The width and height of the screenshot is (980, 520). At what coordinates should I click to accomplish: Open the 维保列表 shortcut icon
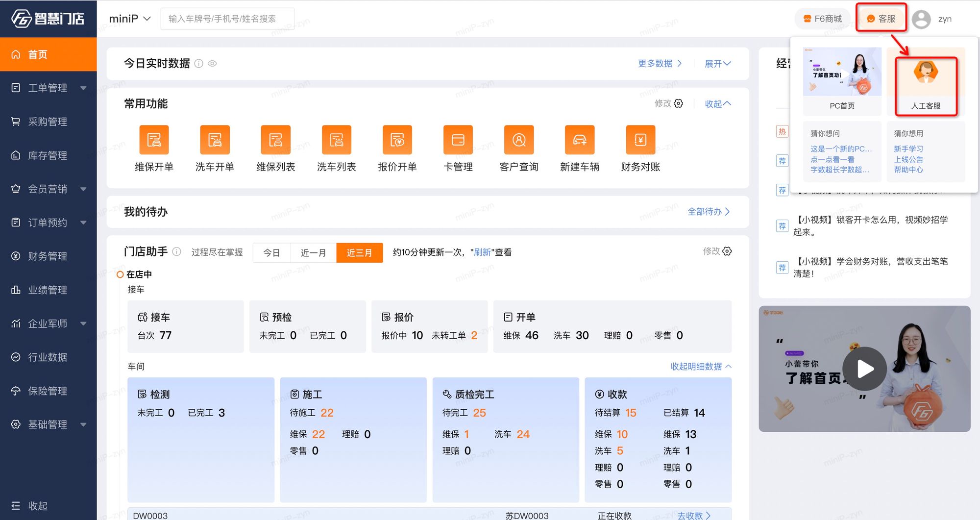pyautogui.click(x=275, y=140)
